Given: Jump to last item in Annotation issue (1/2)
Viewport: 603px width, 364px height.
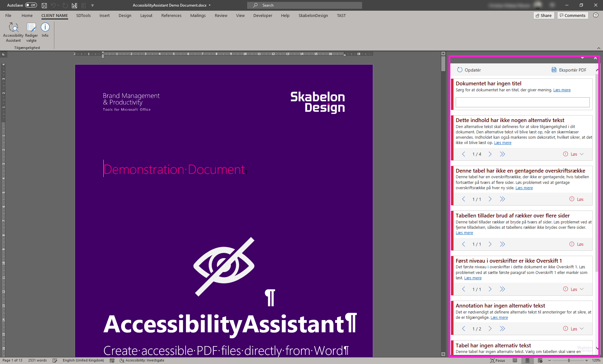Looking at the screenshot, I should click(x=503, y=329).
